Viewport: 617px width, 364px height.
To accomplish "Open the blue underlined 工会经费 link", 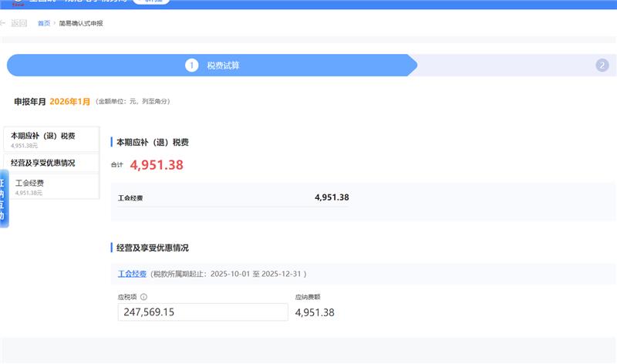I will tap(131, 274).
